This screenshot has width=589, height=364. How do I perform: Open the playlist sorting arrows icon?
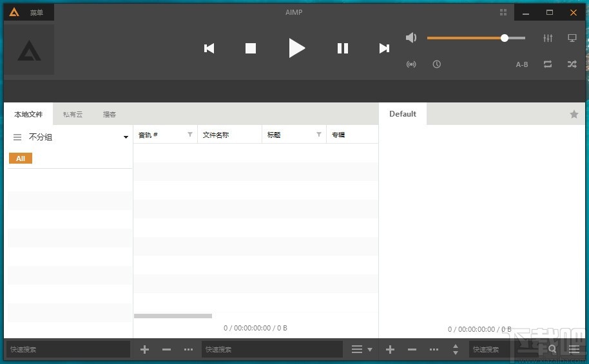(x=456, y=350)
